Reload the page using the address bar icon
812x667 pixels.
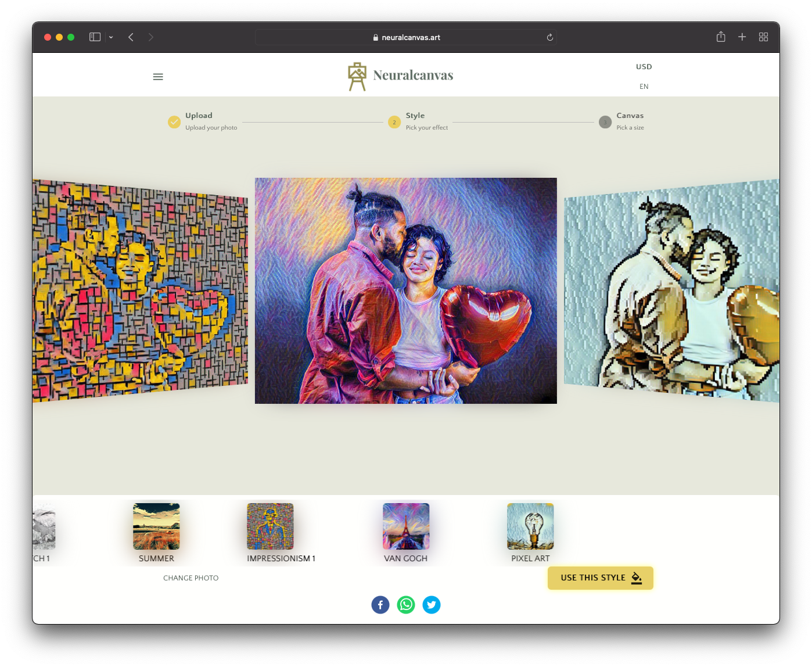[549, 37]
